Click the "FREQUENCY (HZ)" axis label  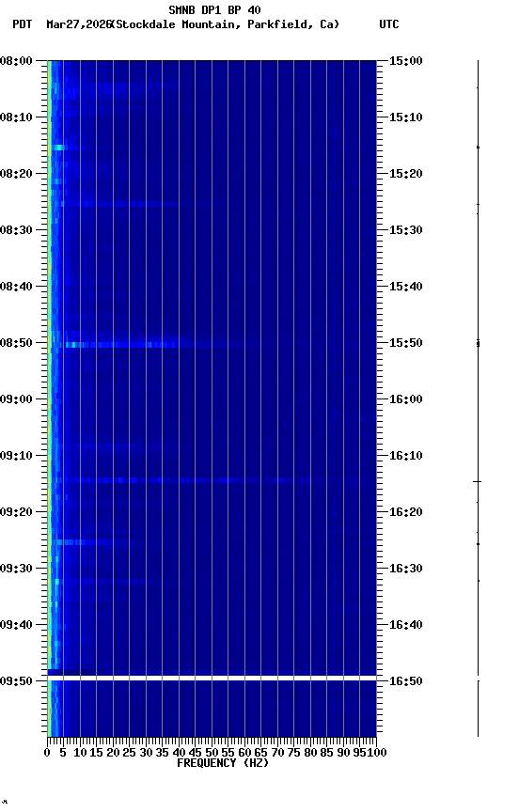click(223, 763)
